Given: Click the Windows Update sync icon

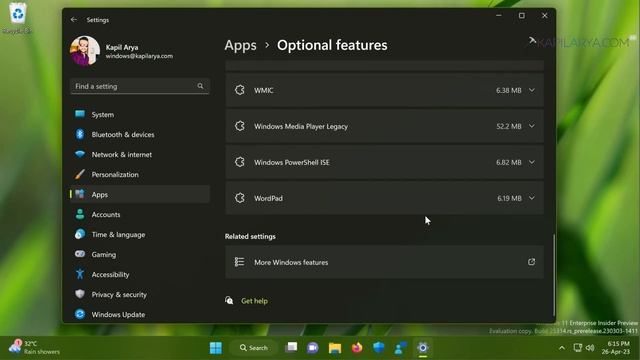Looking at the screenshot, I should click(80, 314).
